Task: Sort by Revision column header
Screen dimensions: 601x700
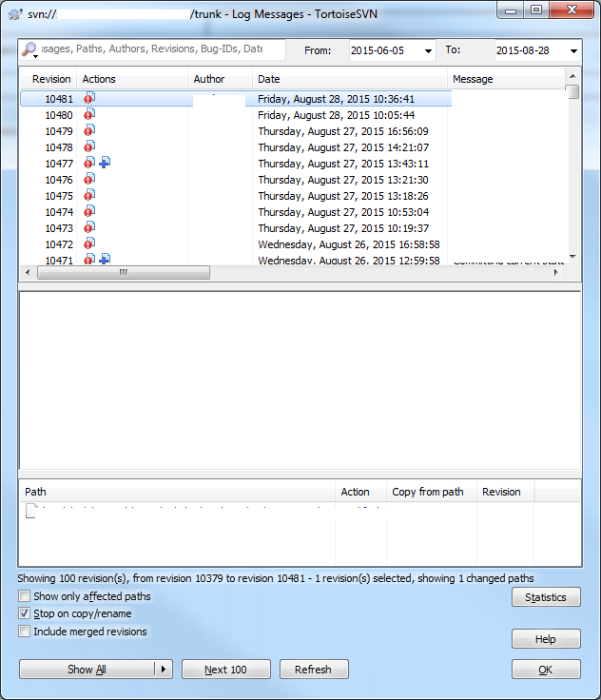Action: pos(48,79)
